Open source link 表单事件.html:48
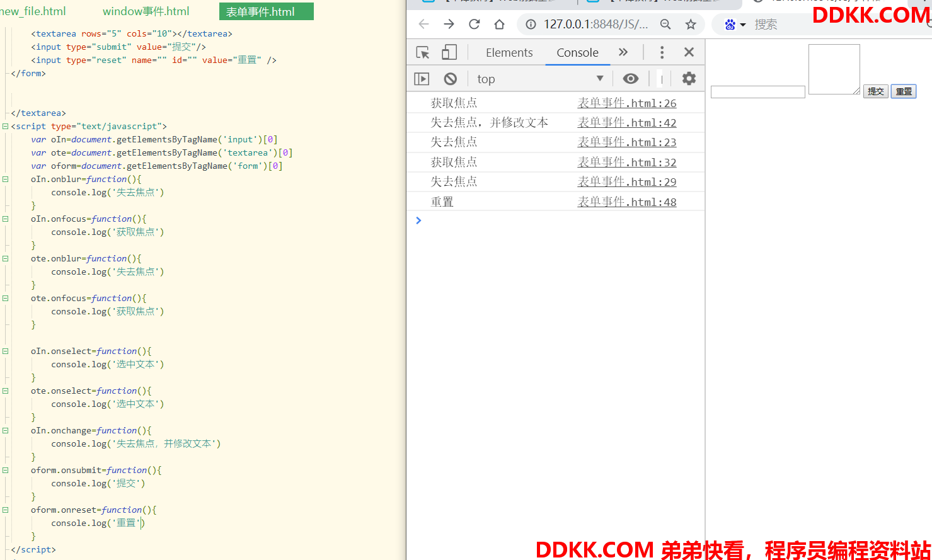 [627, 202]
